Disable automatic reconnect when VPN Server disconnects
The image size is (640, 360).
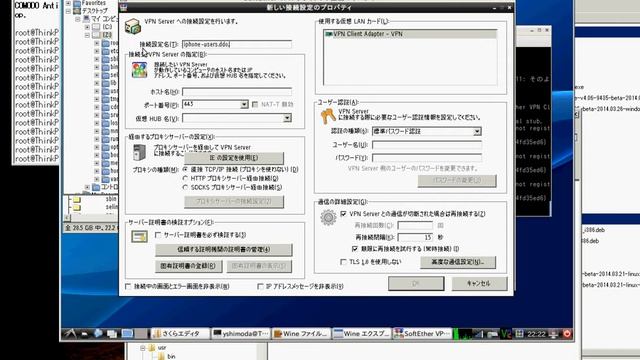pos(343,213)
